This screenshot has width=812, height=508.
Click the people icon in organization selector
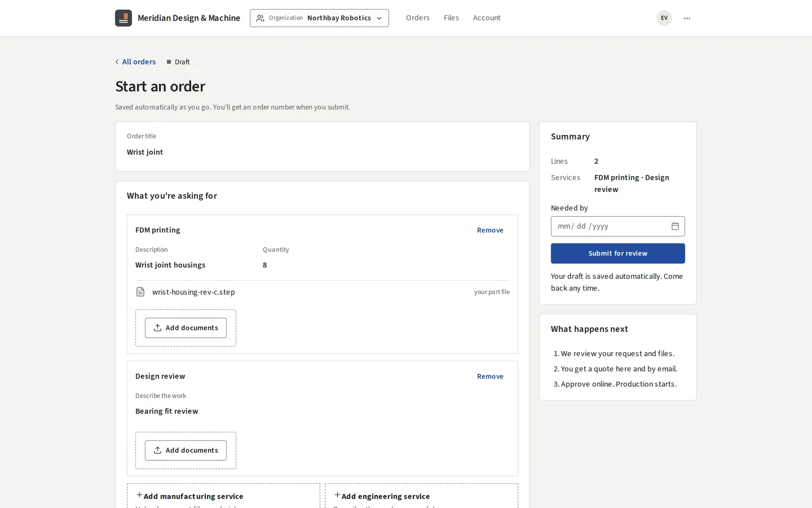point(260,18)
